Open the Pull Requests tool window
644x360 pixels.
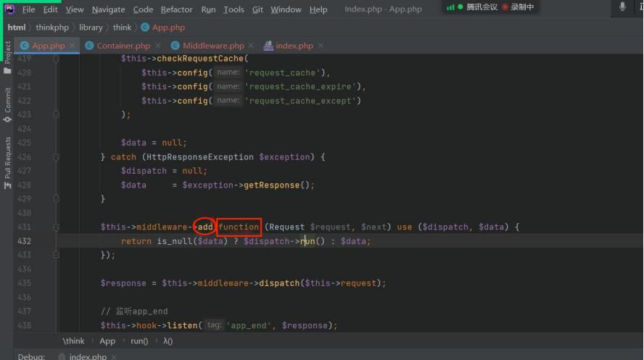pyautogui.click(x=7, y=163)
